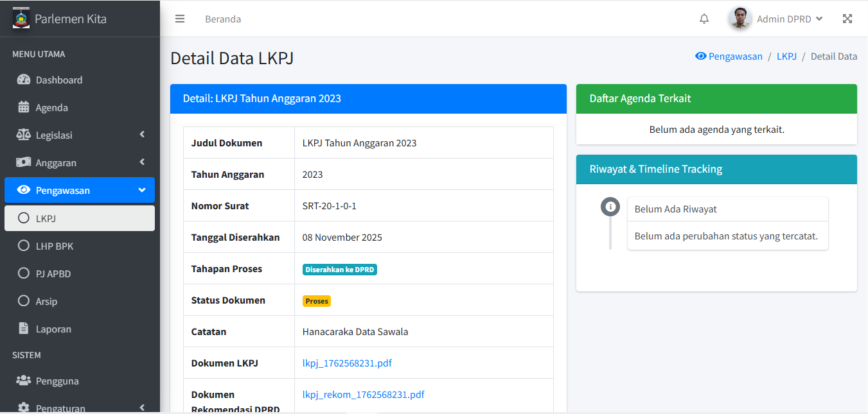Click the Dashboard gauge icon
868x414 pixels.
(x=24, y=80)
